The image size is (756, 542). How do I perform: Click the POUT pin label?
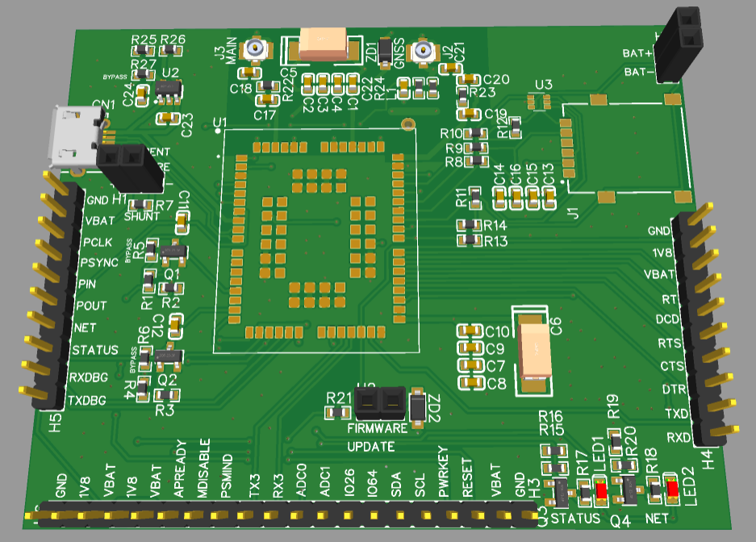click(91, 306)
